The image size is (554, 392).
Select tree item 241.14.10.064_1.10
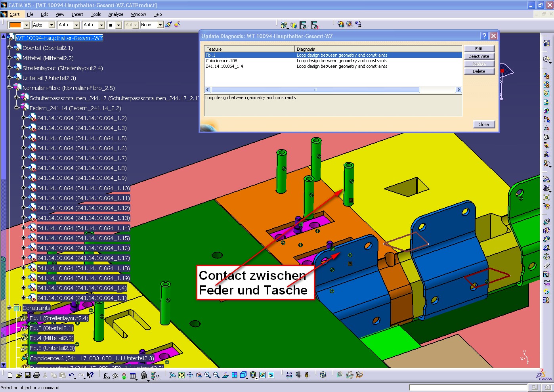[x=83, y=188]
